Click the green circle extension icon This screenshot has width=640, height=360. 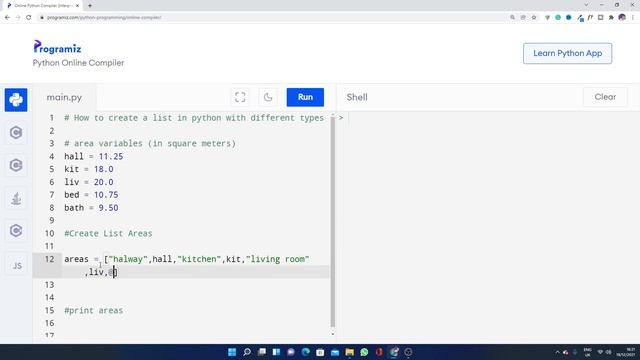pyautogui.click(x=558, y=18)
